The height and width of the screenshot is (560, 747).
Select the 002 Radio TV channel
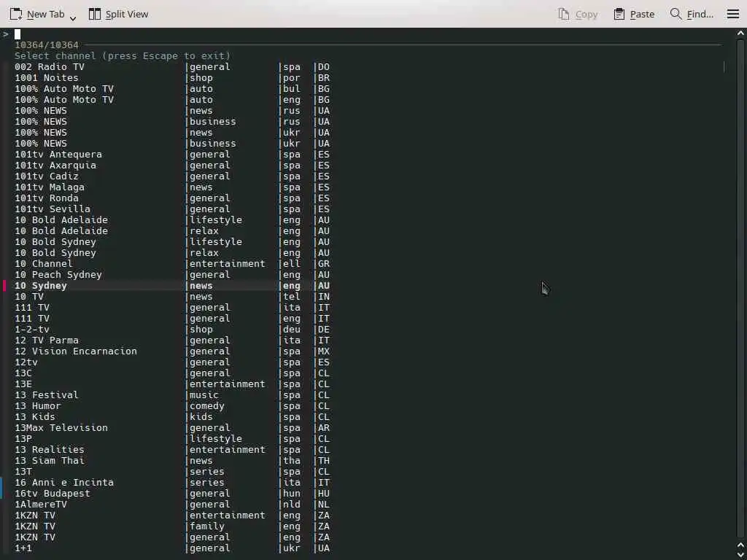point(172,66)
